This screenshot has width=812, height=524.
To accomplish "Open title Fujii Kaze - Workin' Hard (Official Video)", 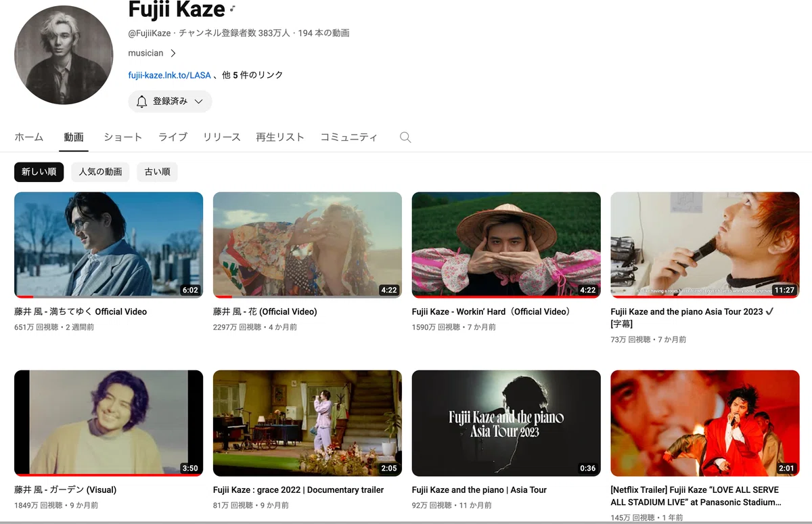I will point(493,312).
